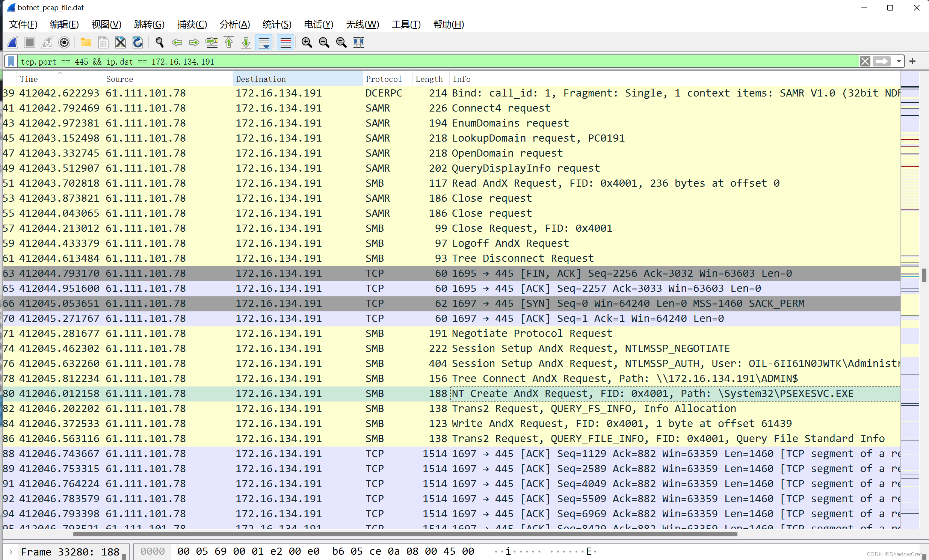Screen dimensions: 929x560
Task: Zoom in the main window text
Action: pyautogui.click(x=307, y=42)
